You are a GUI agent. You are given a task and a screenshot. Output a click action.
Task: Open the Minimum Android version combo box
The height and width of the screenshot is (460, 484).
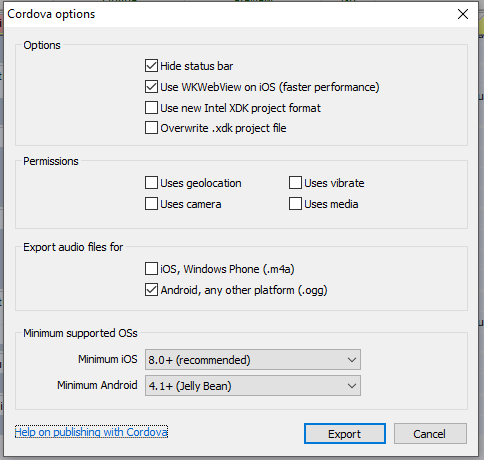253,386
